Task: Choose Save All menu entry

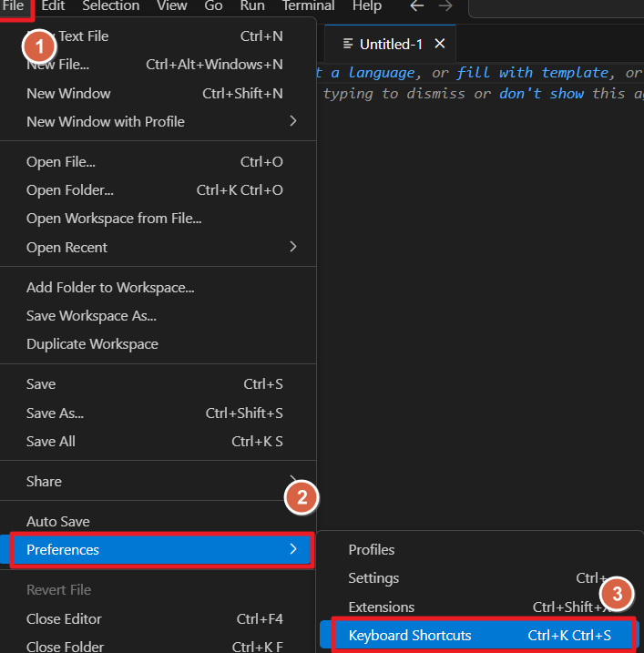Action: (x=158, y=442)
